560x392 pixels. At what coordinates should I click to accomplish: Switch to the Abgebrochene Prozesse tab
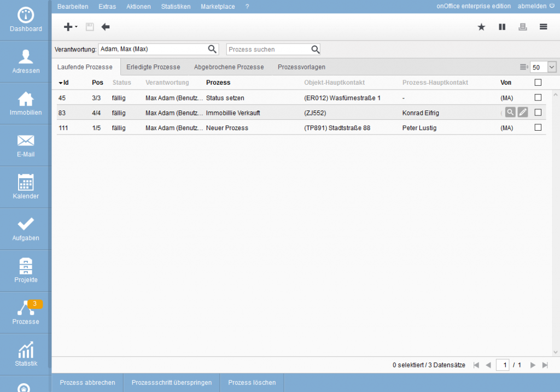[x=229, y=67]
